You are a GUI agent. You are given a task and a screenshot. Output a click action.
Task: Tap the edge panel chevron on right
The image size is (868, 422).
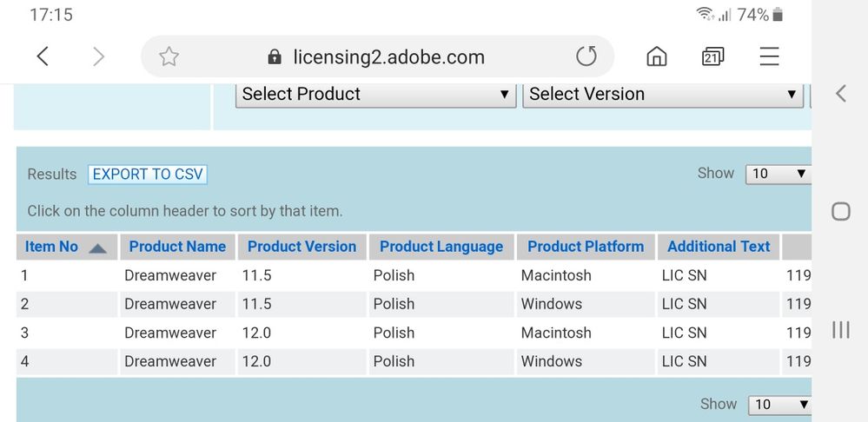(840, 94)
